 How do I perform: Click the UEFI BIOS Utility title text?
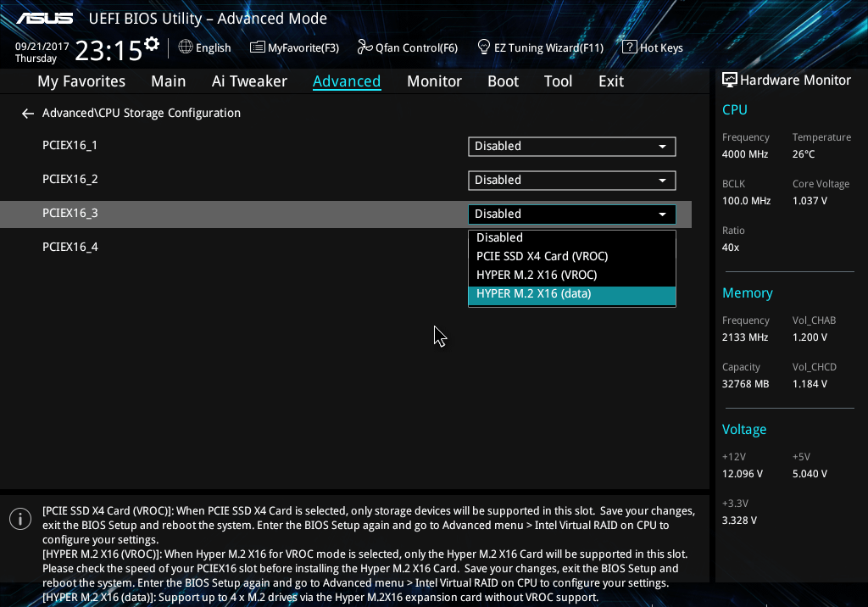coord(208,19)
